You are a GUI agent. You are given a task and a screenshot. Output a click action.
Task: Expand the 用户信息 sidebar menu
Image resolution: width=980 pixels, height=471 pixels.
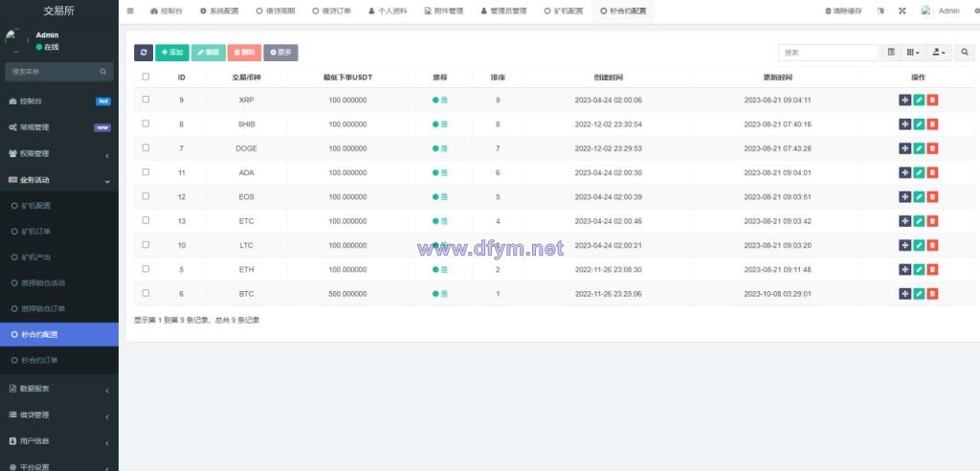(58, 441)
